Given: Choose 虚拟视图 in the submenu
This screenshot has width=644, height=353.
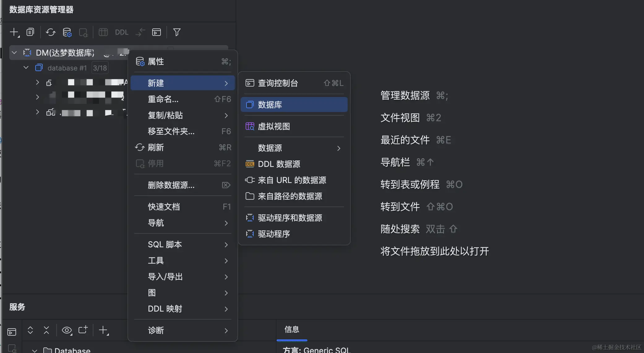Looking at the screenshot, I should tap(294, 126).
